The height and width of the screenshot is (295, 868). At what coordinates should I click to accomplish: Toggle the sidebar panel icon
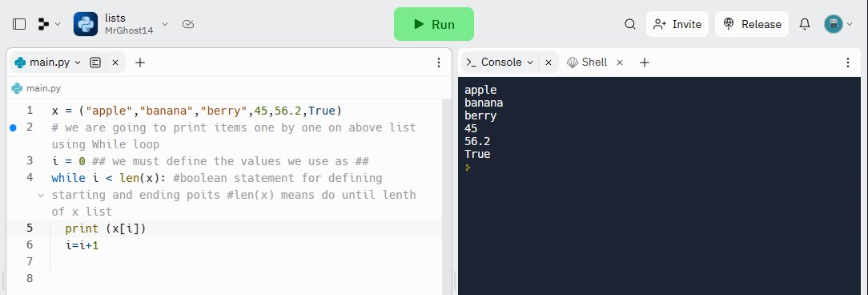pos(19,24)
